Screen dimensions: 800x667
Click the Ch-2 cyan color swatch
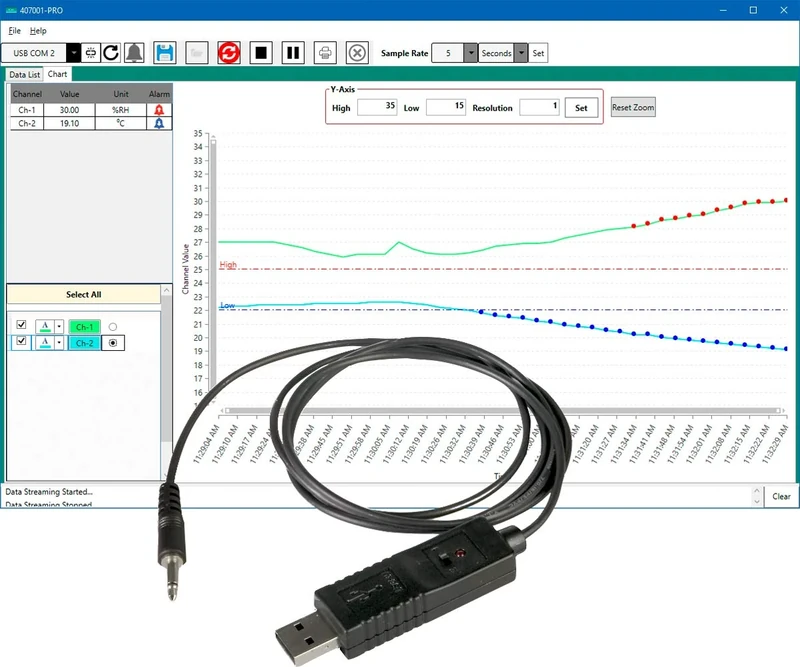click(84, 342)
